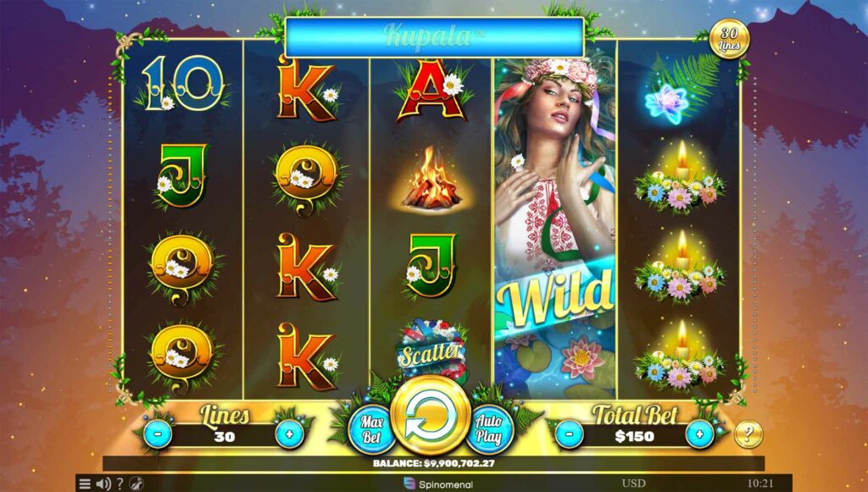Click the 10 symbol on first reel
Viewport: 868px width, 492px height.
183,83
